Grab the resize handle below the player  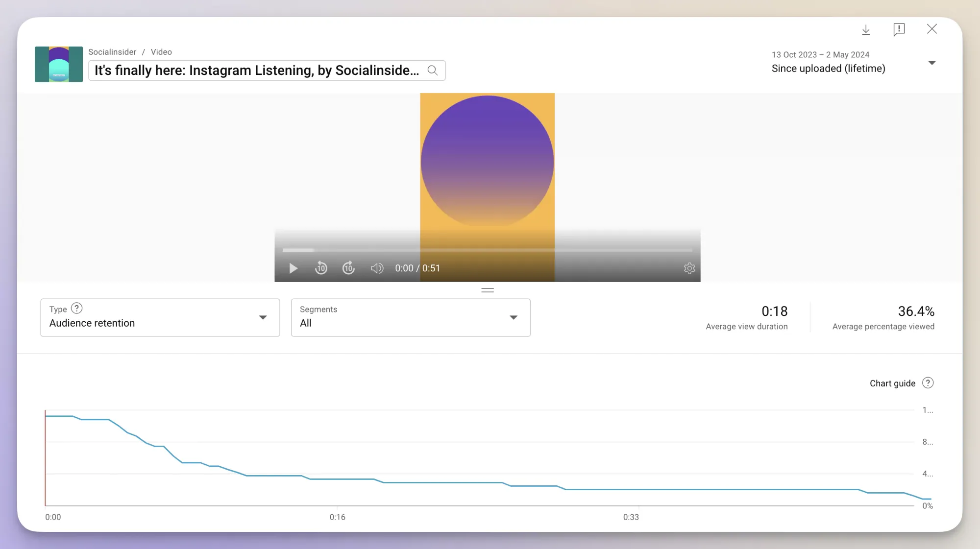coord(487,290)
